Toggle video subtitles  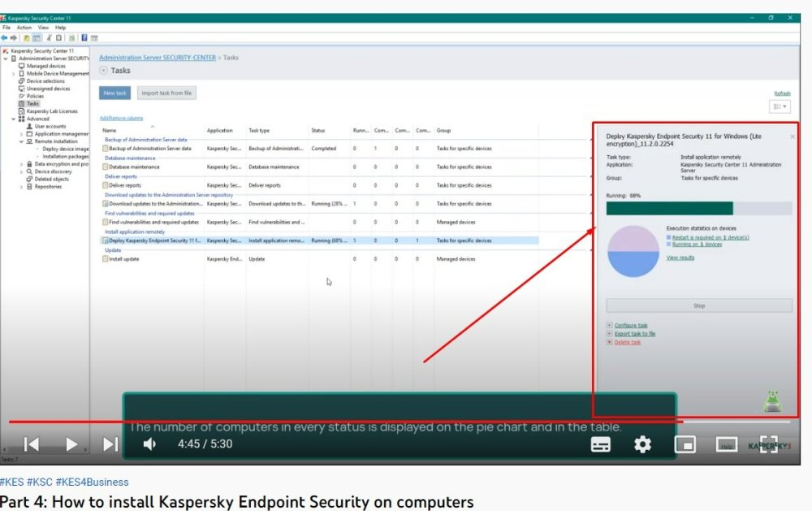click(x=601, y=444)
